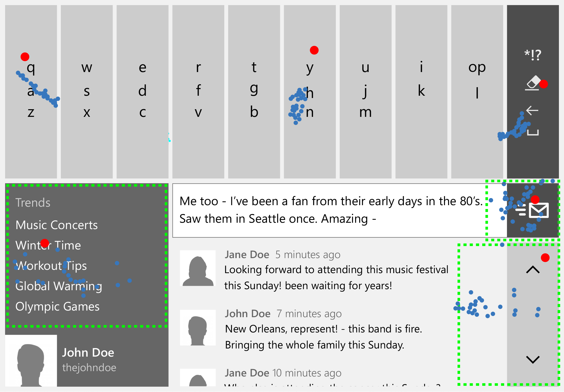Open the Workout Tips trend
Screen dimensions: 564x392
point(51,266)
